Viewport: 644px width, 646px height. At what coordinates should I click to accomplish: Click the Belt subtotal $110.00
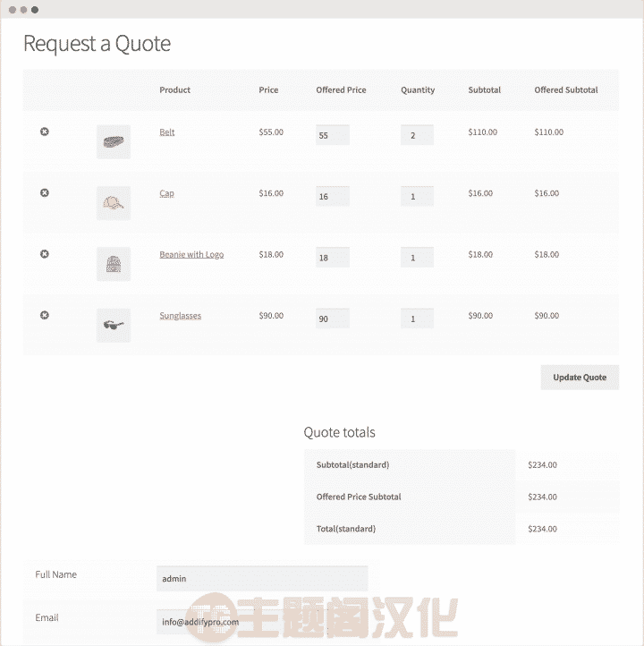click(483, 132)
